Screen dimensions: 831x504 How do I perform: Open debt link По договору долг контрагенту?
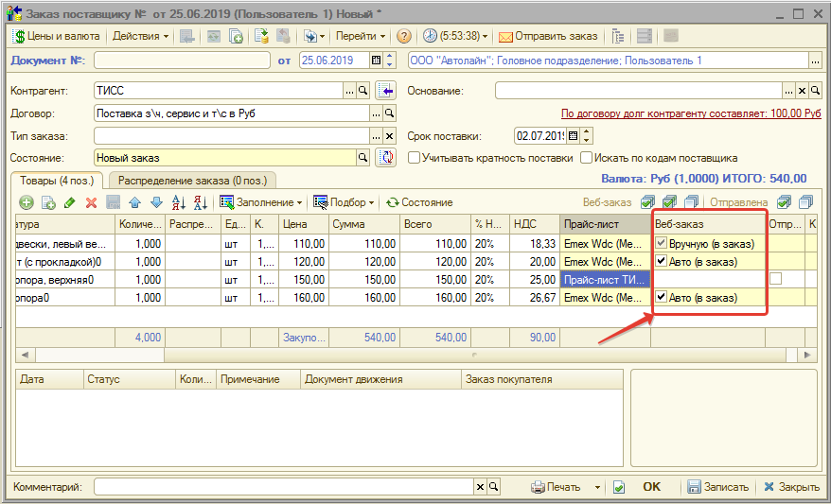pos(691,113)
